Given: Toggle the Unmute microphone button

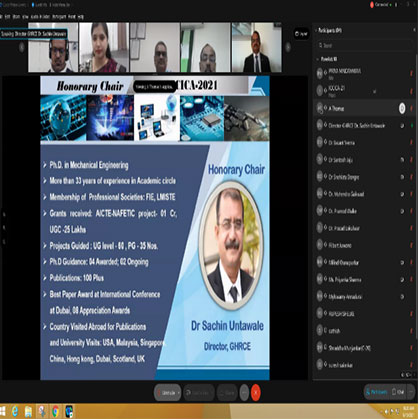Looking at the screenshot, I should click(x=166, y=393).
